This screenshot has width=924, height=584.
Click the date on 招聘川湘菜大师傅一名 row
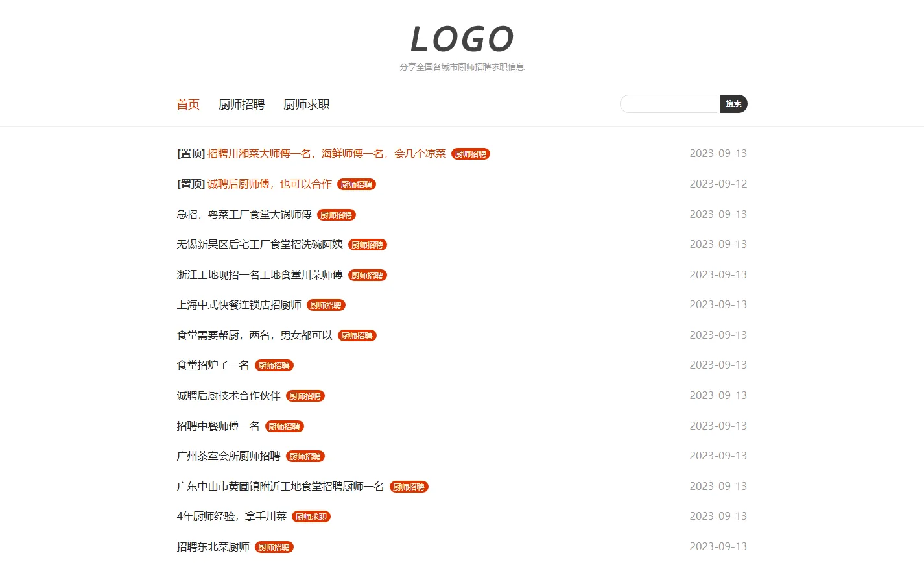pyautogui.click(x=718, y=154)
